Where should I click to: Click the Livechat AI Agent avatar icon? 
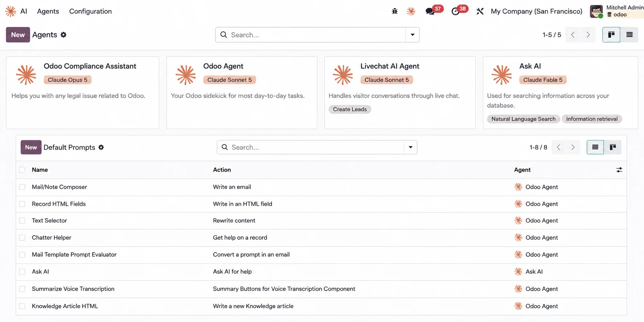pyautogui.click(x=343, y=75)
